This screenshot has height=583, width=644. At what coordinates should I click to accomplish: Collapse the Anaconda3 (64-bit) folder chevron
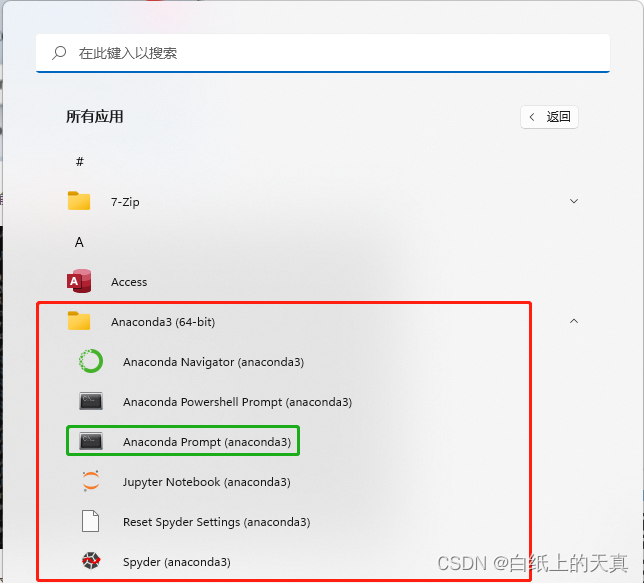(x=574, y=321)
